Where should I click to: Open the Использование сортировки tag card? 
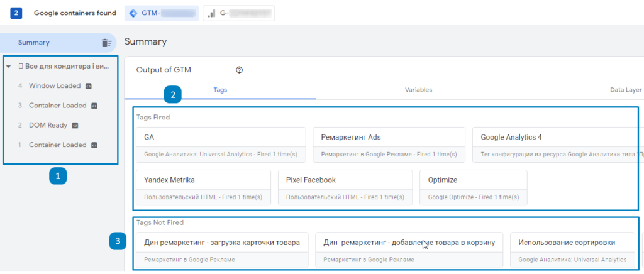coord(572,250)
